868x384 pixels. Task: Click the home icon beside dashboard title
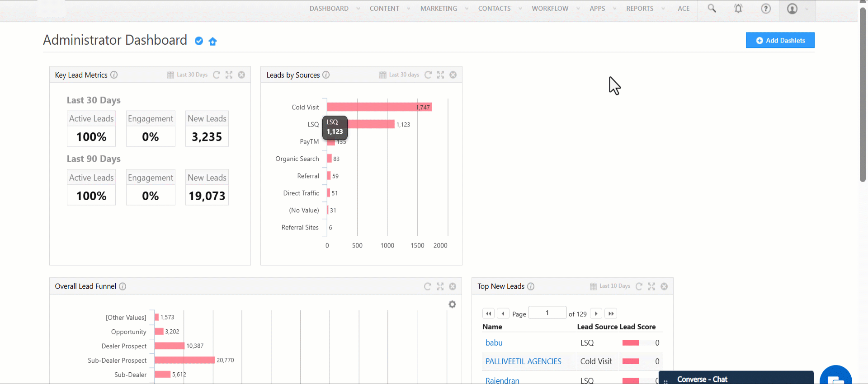[213, 42]
